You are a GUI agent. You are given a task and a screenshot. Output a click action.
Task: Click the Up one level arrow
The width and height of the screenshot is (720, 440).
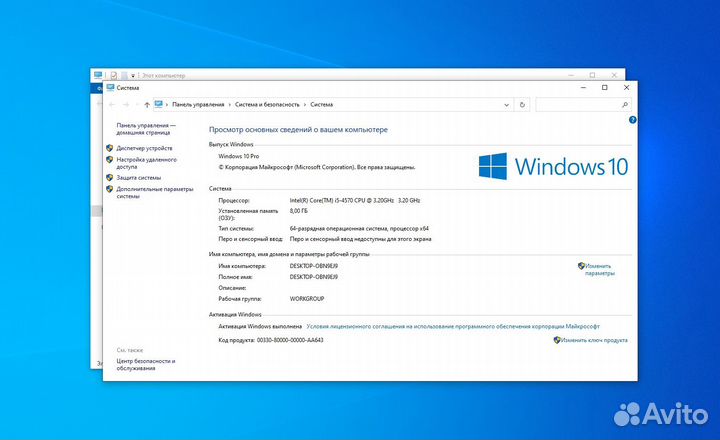point(147,105)
